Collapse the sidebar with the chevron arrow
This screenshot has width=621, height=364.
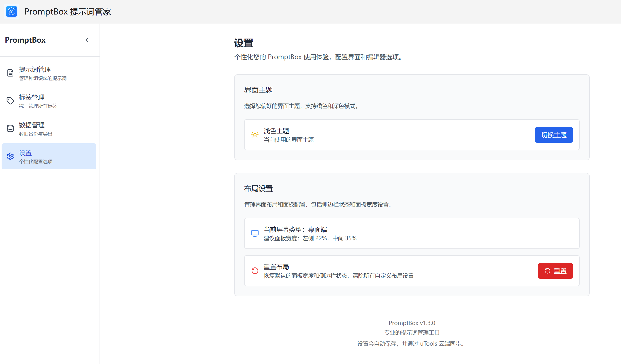tap(87, 40)
